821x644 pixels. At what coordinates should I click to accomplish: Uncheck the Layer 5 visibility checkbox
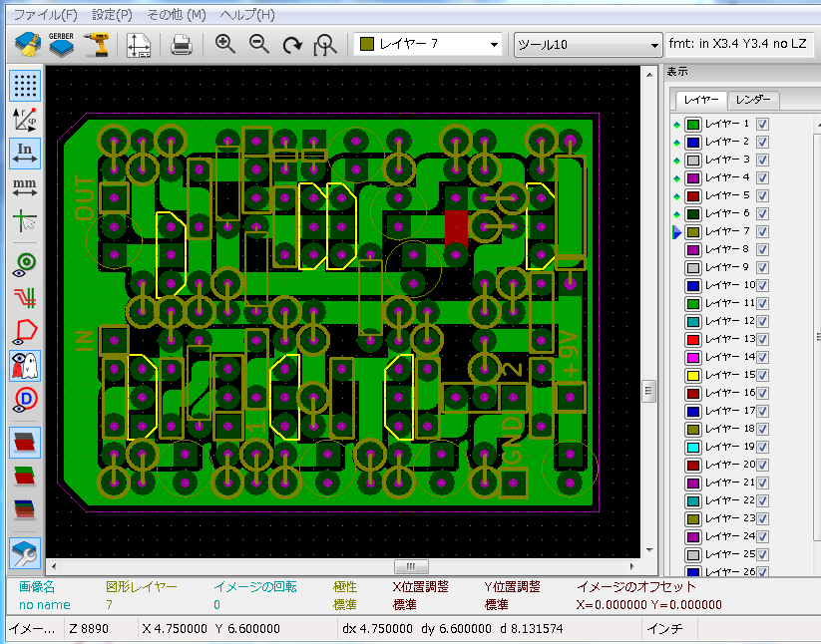click(762, 196)
